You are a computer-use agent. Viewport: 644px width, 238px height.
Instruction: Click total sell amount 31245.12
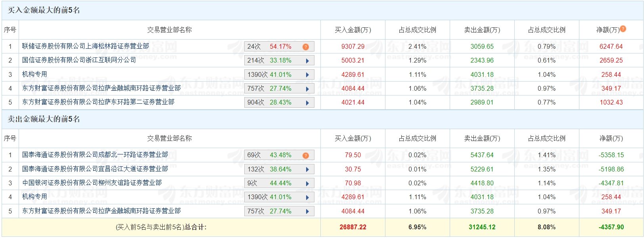point(482,227)
